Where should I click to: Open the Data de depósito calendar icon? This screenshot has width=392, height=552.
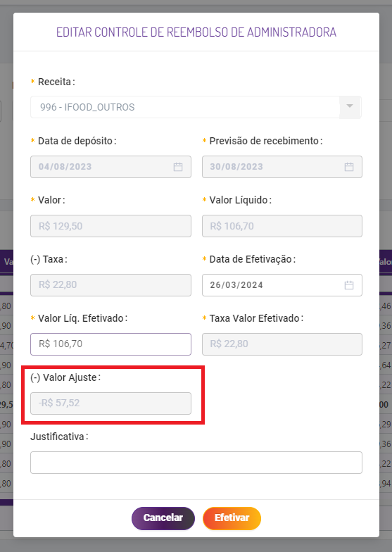(178, 167)
